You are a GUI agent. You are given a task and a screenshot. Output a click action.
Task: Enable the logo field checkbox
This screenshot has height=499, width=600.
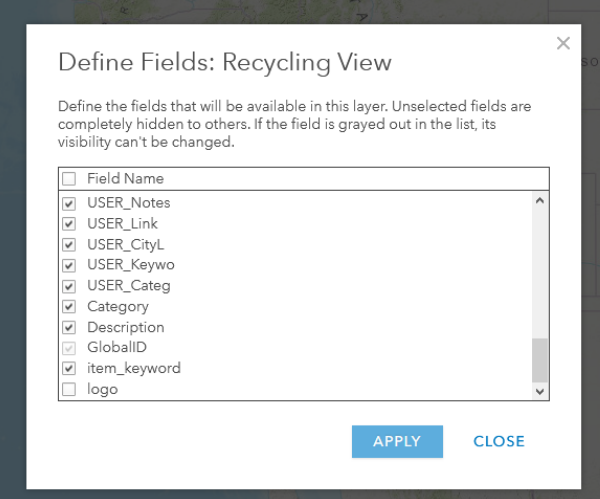click(x=69, y=389)
